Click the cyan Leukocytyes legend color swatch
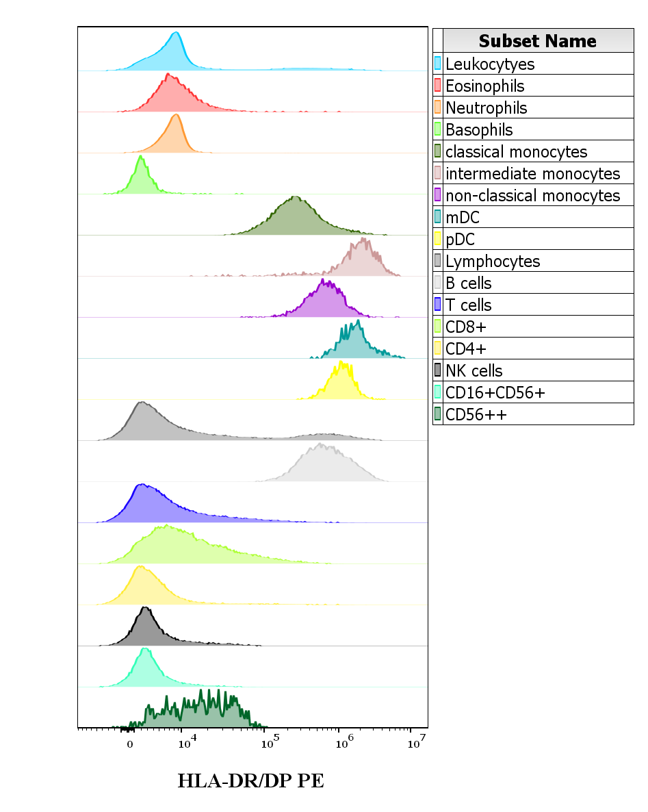The image size is (648, 812). tap(438, 64)
